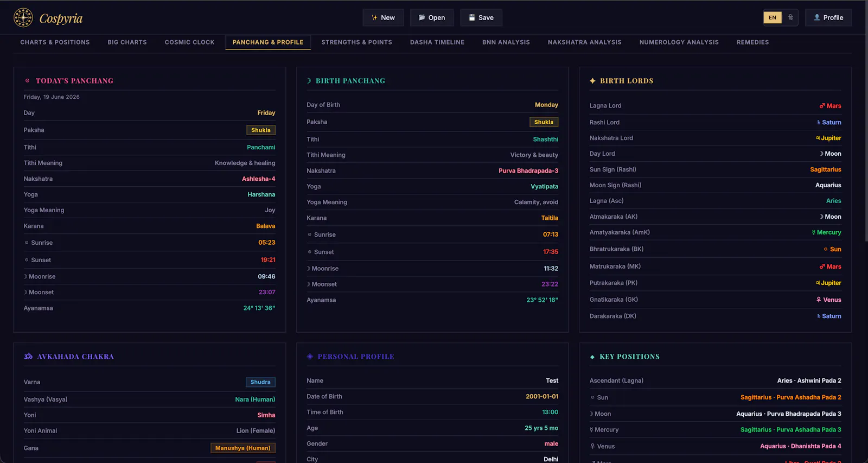868x463 pixels.
Task: Click the Manushya (Human) Gana badge
Action: (x=243, y=448)
